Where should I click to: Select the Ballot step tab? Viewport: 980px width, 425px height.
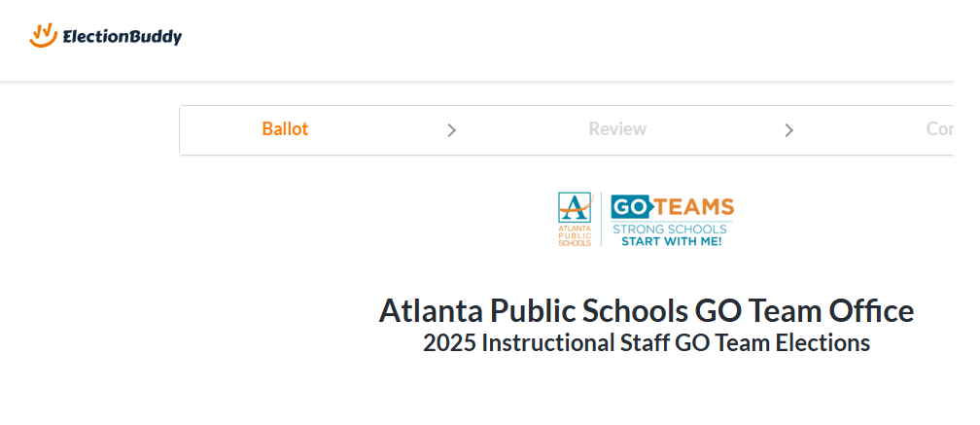[285, 128]
